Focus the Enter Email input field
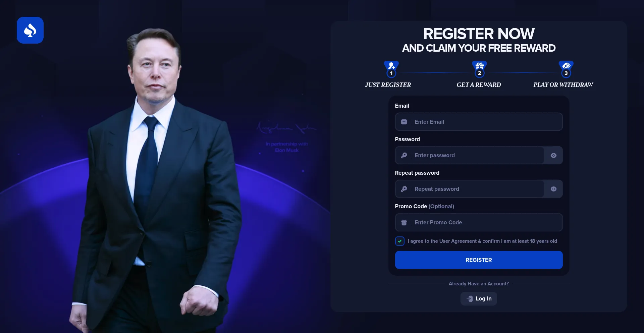 click(479, 122)
